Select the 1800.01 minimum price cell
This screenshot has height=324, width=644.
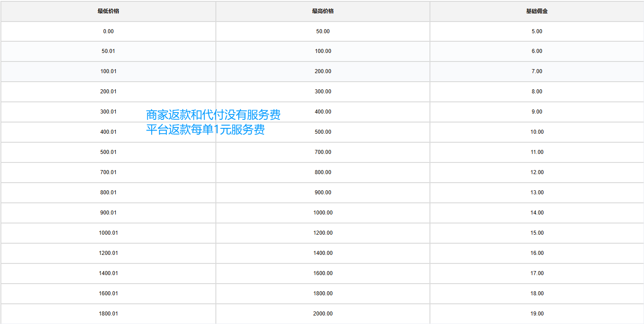click(108, 314)
